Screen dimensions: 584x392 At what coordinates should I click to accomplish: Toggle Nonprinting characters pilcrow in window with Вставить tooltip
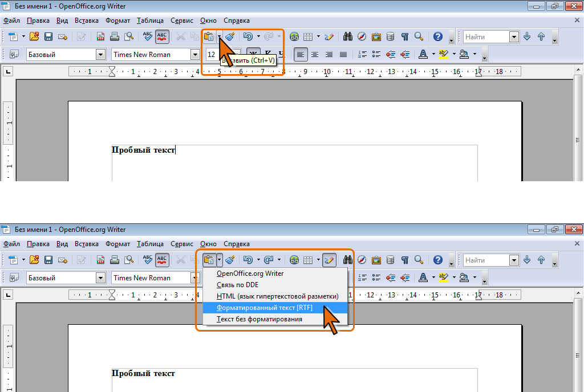pyautogui.click(x=405, y=36)
